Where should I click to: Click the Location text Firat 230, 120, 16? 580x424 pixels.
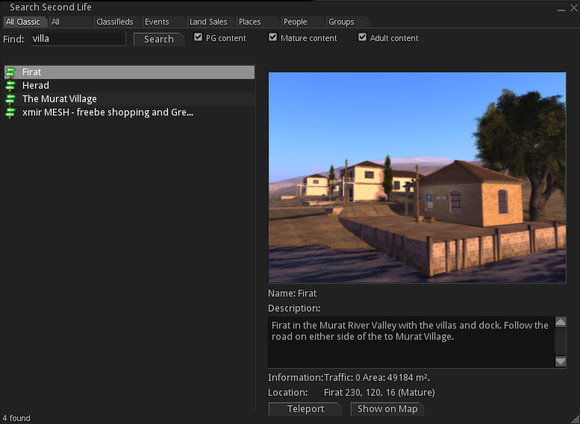(379, 393)
